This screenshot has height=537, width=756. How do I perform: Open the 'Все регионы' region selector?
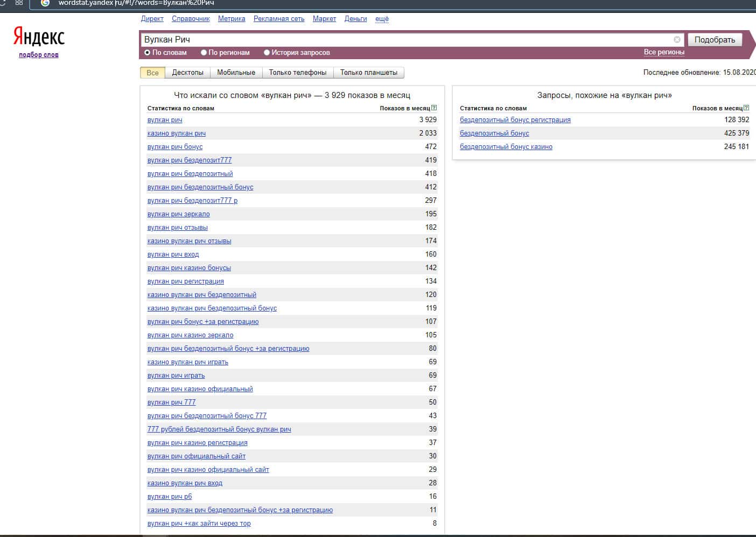pyautogui.click(x=664, y=52)
